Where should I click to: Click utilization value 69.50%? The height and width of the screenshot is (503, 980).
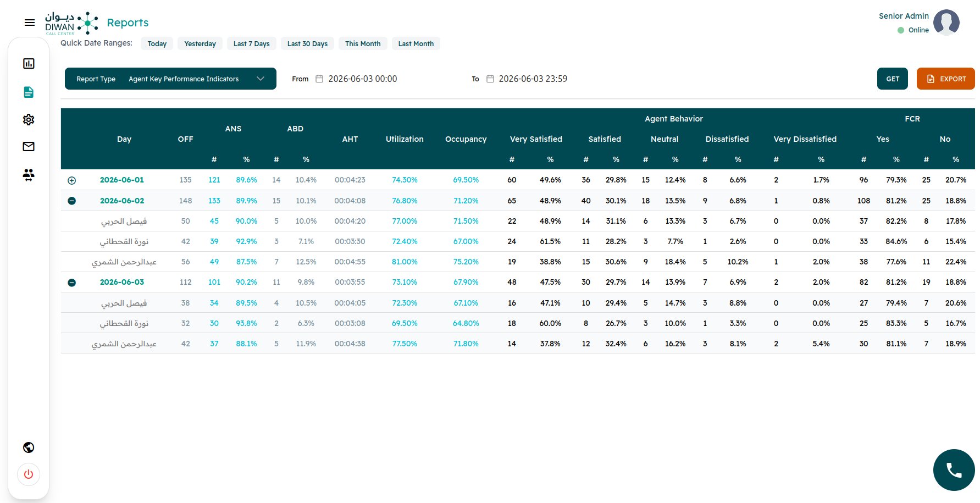405,323
